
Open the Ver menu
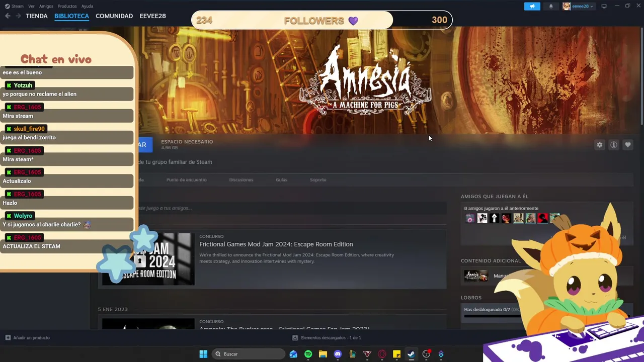[31, 6]
